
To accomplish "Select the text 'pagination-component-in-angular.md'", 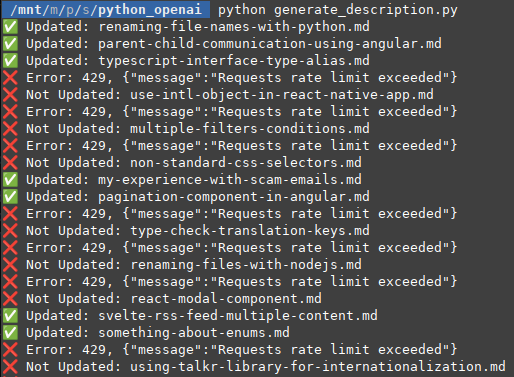I will pyautogui.click(x=234, y=197).
